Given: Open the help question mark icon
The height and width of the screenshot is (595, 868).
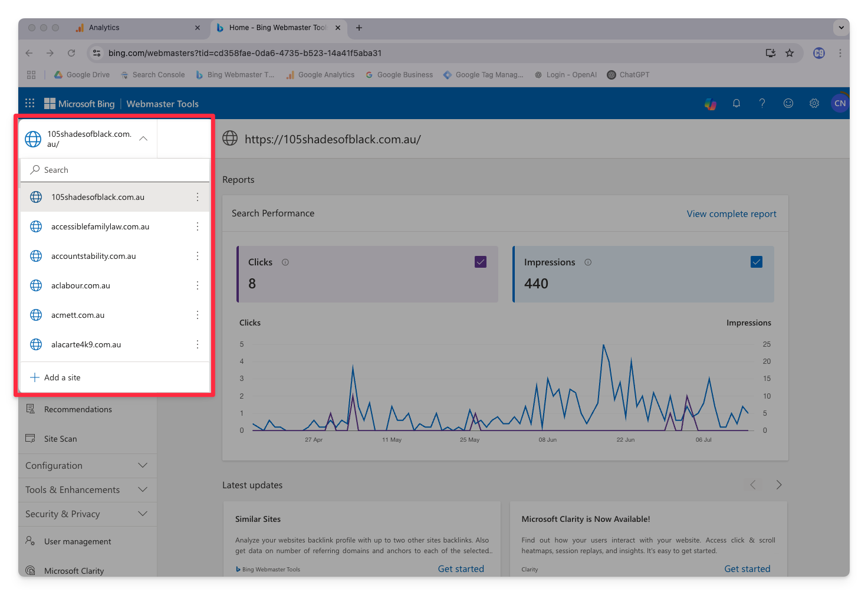Looking at the screenshot, I should [762, 103].
